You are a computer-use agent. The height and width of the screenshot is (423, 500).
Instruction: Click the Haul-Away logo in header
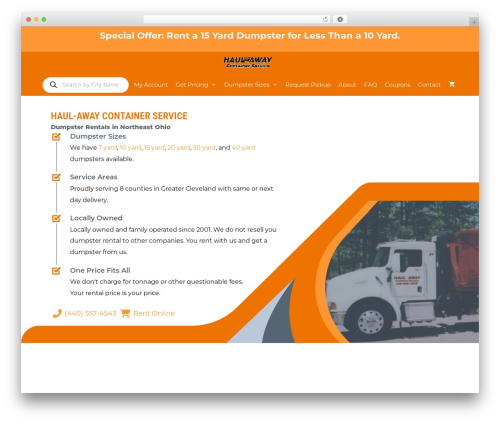[x=248, y=62]
